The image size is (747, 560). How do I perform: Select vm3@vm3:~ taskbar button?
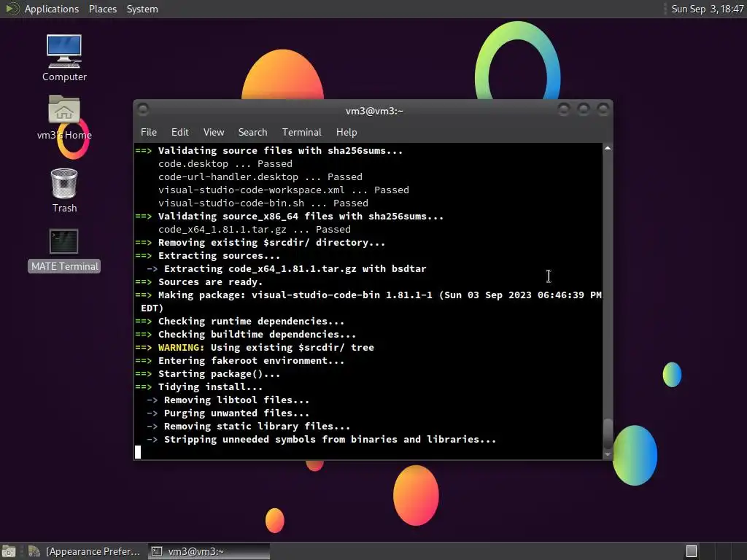tap(209, 551)
